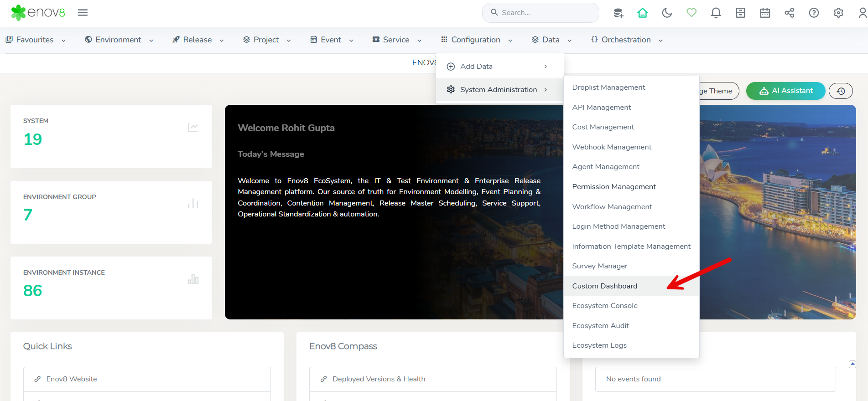Open the calendar icon in top bar
The height and width of the screenshot is (401, 868).
tap(765, 13)
